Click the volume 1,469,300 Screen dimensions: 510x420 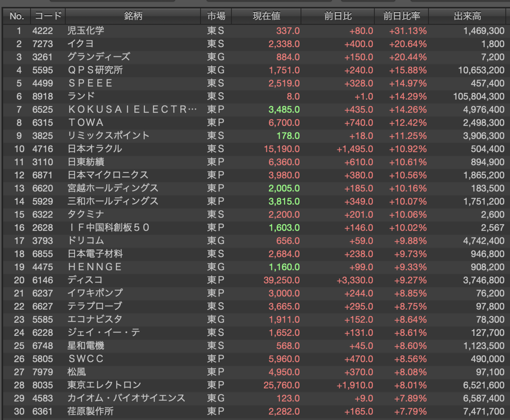pyautogui.click(x=484, y=31)
